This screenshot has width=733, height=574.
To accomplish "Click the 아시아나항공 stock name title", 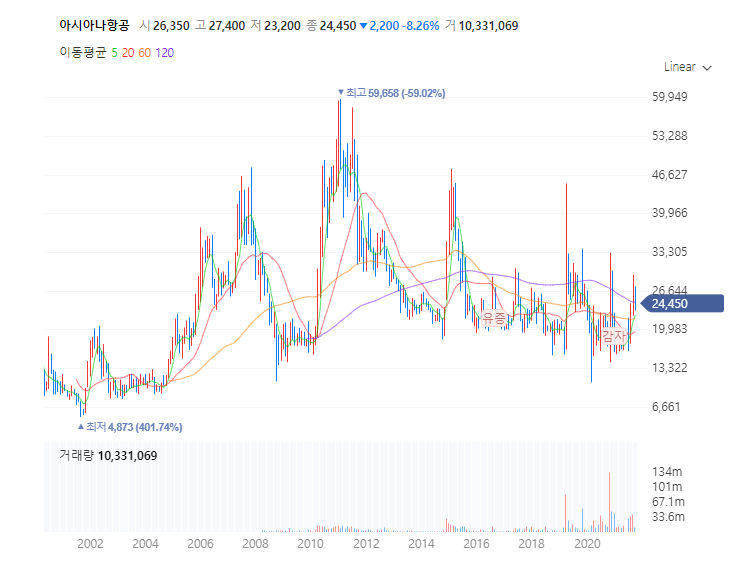I will 94,25.
